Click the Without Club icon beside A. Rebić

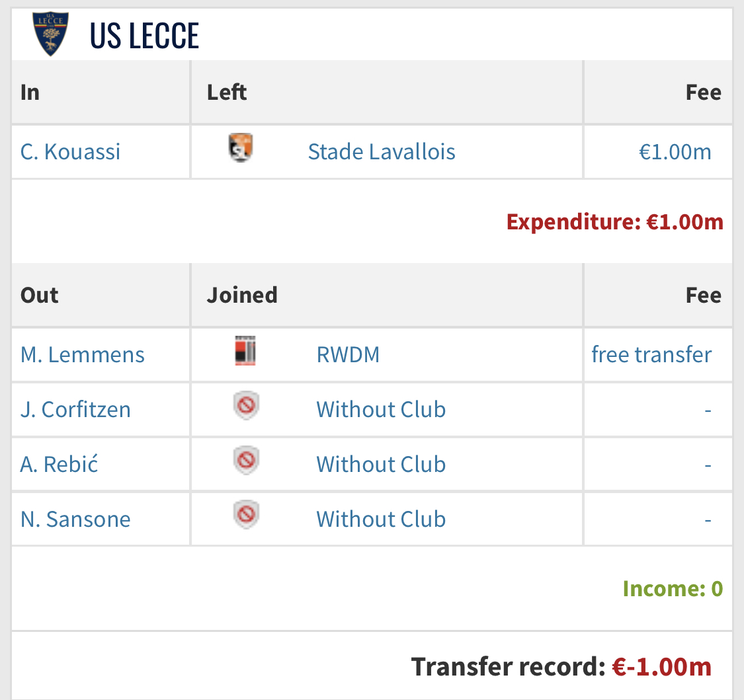pyautogui.click(x=246, y=461)
